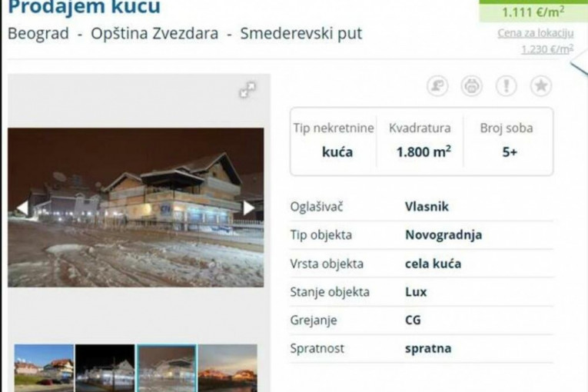Click the green 1.111 €/m² price badge
This screenshot has width=588, height=392.
[x=533, y=12]
